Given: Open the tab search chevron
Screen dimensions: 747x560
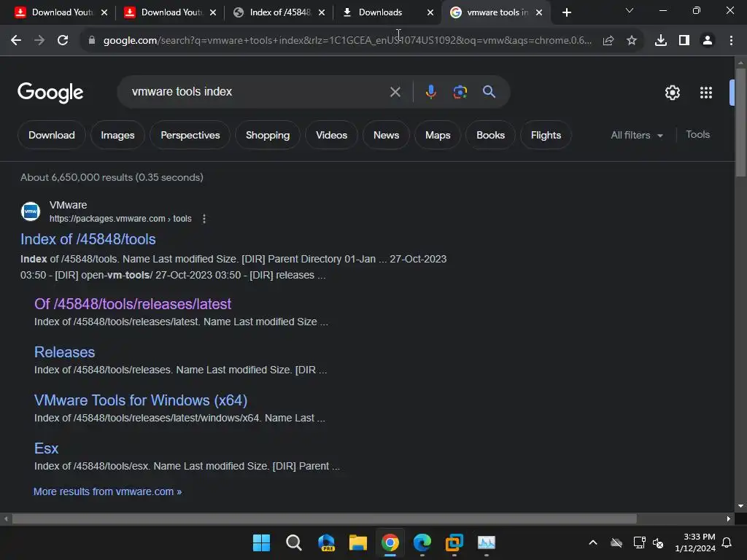Looking at the screenshot, I should coord(630,10).
